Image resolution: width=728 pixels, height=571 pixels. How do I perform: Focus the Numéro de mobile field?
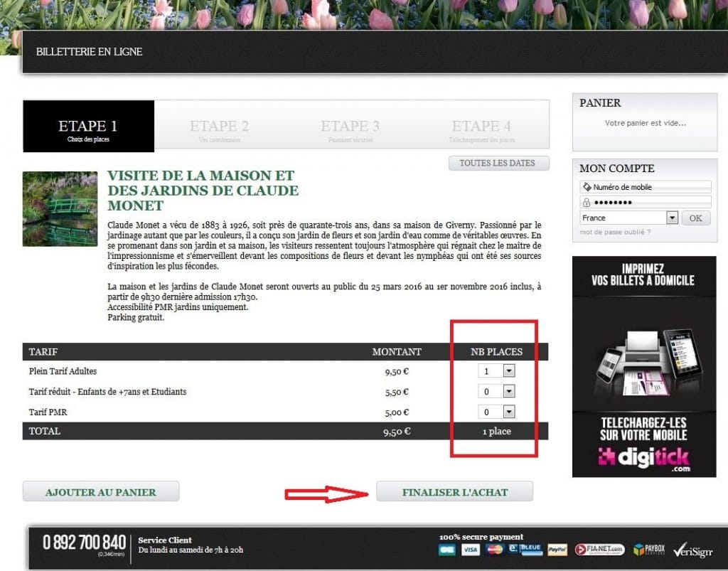coord(646,187)
